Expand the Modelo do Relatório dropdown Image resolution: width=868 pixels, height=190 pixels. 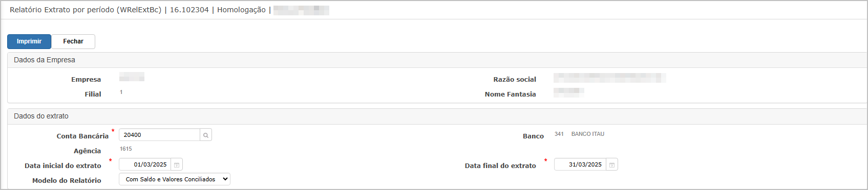[175, 179]
